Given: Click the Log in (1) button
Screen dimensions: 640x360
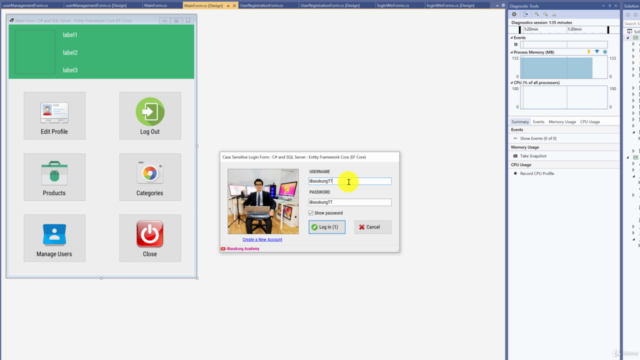Looking at the screenshot, I should [327, 227].
